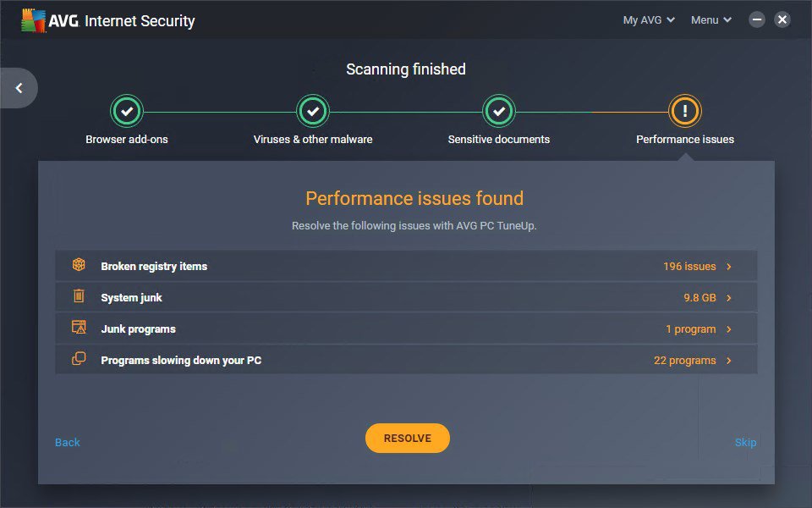The image size is (812, 508).
Task: Click the Performance issues found heading
Action: pyautogui.click(x=414, y=198)
